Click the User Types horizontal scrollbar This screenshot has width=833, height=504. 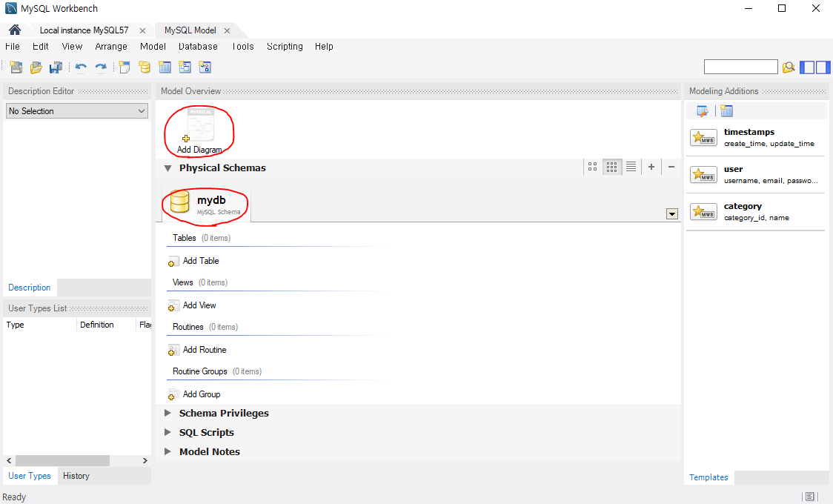click(62, 460)
